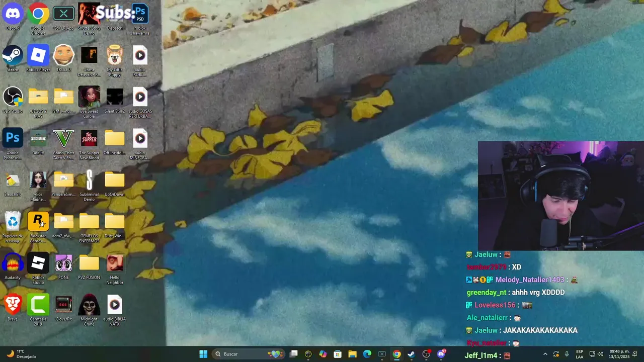The height and width of the screenshot is (362, 644).
Task: Open the Windows Start menu
Action: [x=203, y=354]
